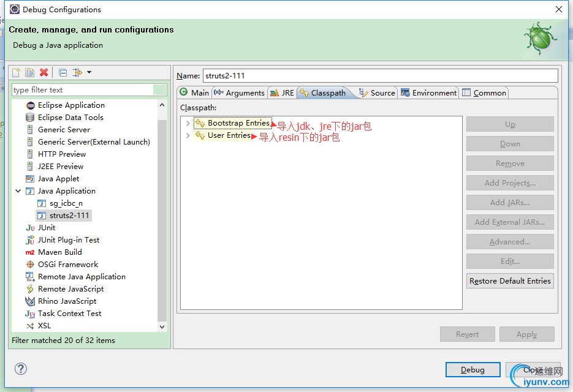Select Eclipse Application configuration type

pyautogui.click(x=71, y=105)
